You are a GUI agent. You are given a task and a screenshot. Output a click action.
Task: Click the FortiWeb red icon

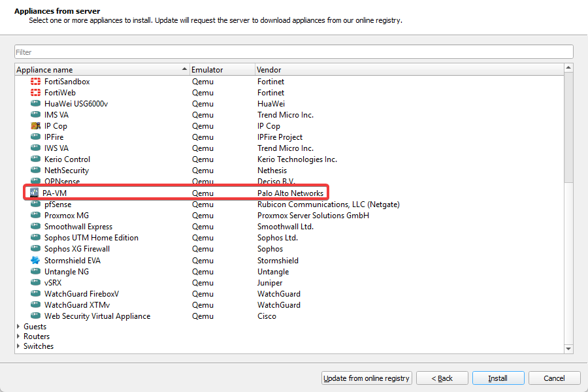(36, 93)
